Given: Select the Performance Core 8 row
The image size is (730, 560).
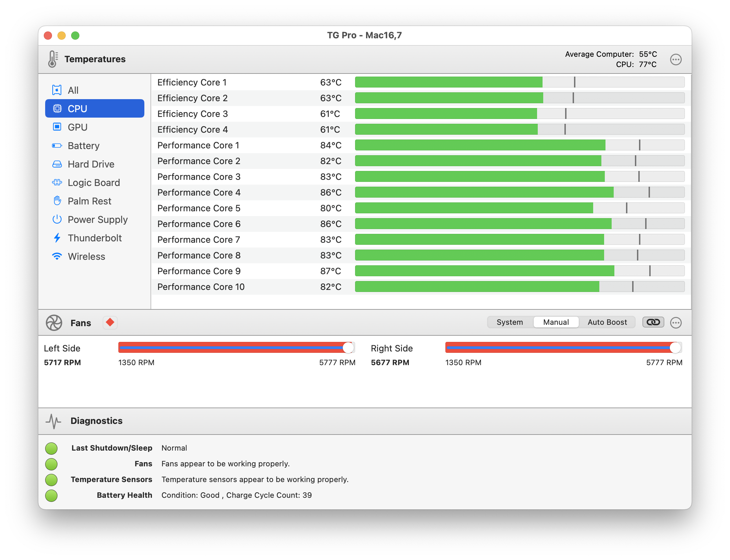Looking at the screenshot, I should coord(421,255).
